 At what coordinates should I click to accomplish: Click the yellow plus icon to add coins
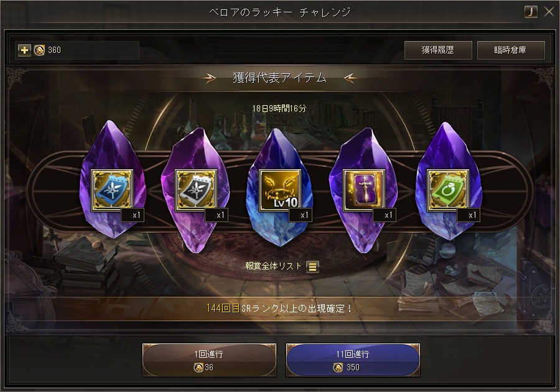(x=24, y=50)
